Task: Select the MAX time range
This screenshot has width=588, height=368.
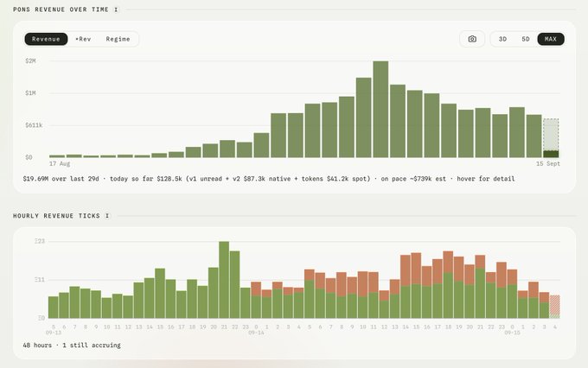Action: pos(551,39)
